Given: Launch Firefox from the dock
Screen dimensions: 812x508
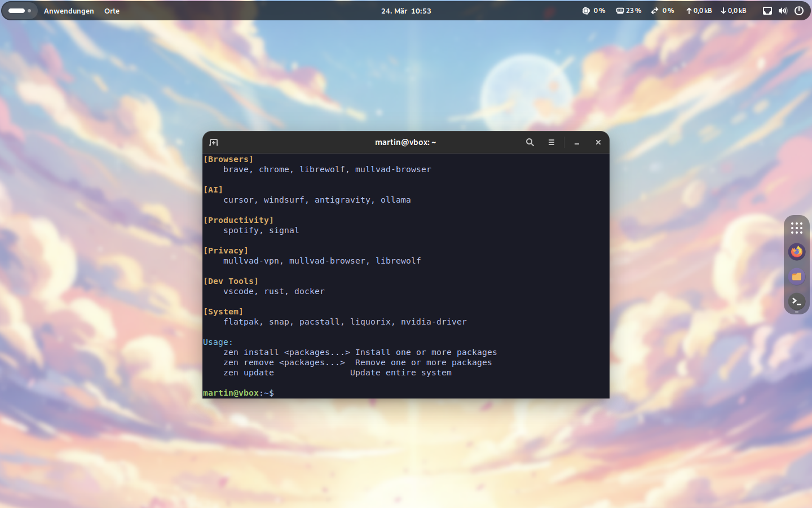Looking at the screenshot, I should coord(796,252).
